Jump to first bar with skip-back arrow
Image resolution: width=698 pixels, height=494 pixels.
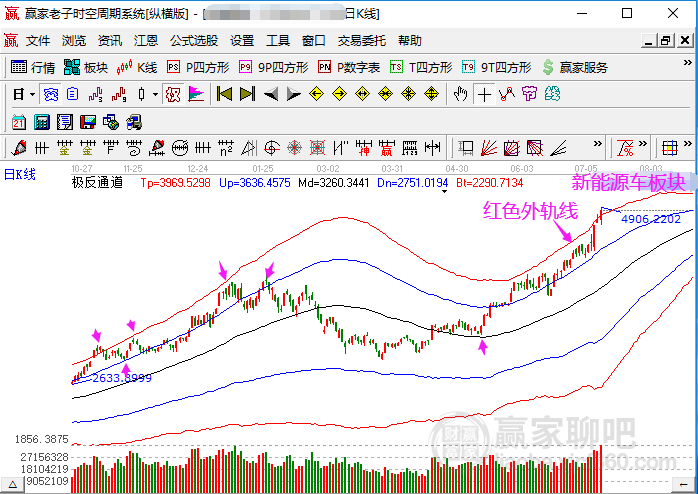[x=224, y=94]
